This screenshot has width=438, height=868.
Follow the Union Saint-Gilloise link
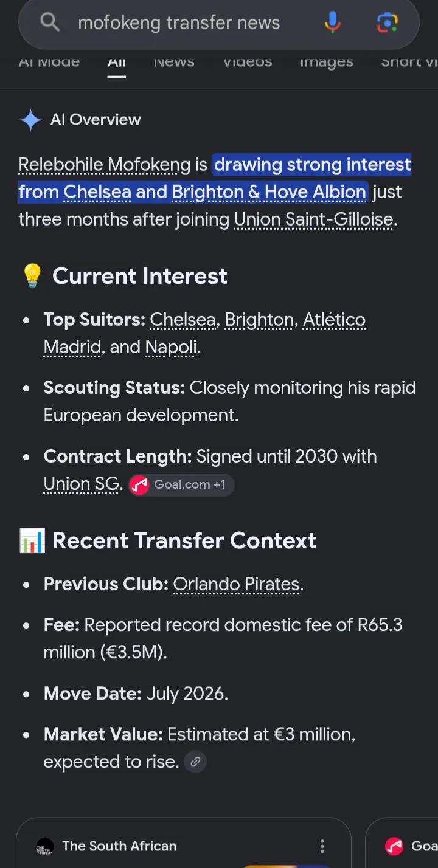pos(313,219)
